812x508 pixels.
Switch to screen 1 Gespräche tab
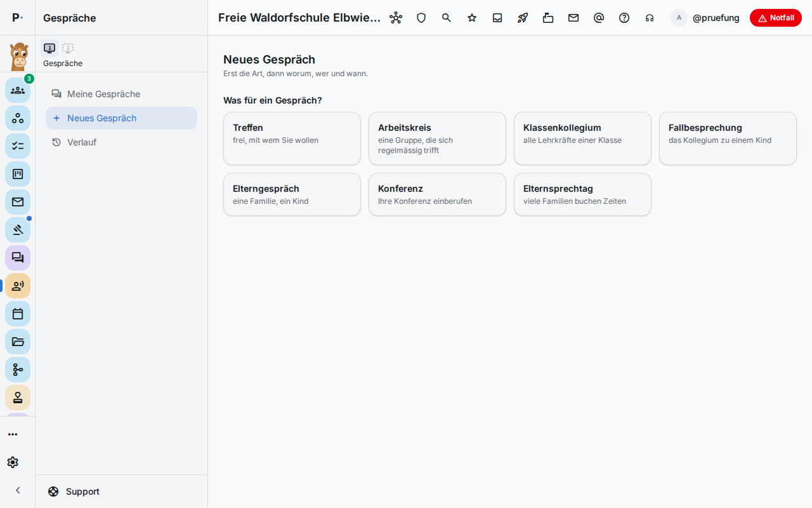(49, 48)
